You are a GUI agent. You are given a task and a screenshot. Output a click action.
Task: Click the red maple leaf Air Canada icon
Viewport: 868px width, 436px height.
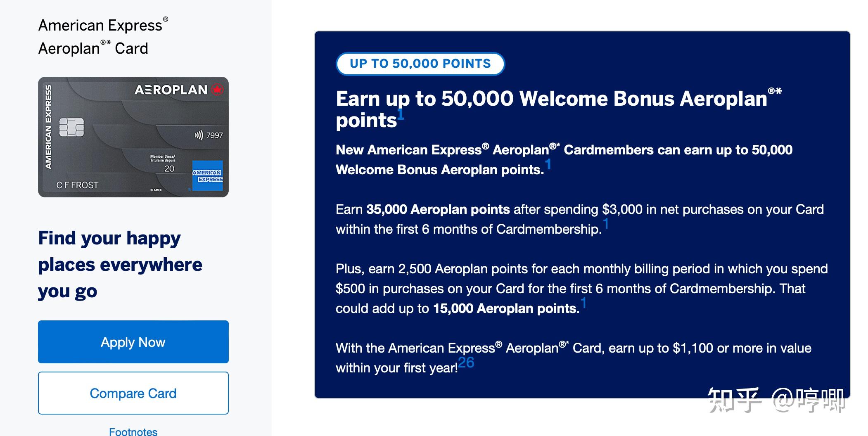[x=217, y=90]
